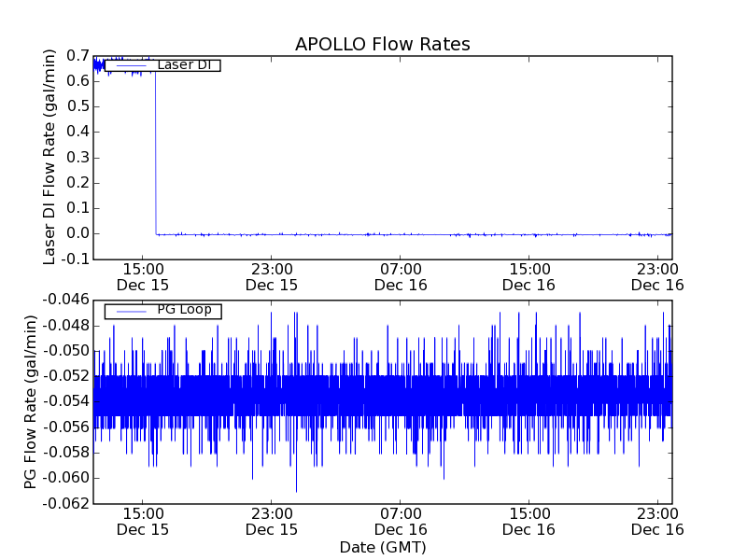Image resolution: width=747 pixels, height=560 pixels.
Task: Select the "PG Loop" legend entry
Action: click(x=162, y=311)
